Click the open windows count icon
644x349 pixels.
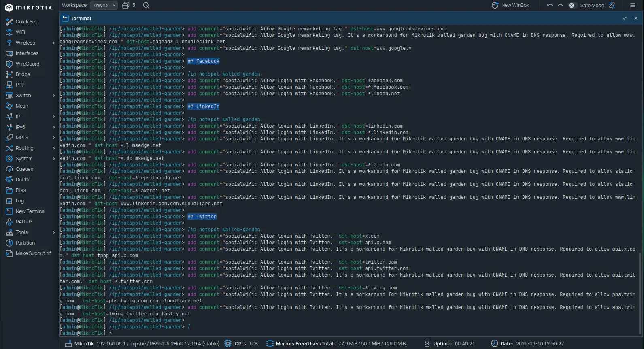[x=126, y=5]
